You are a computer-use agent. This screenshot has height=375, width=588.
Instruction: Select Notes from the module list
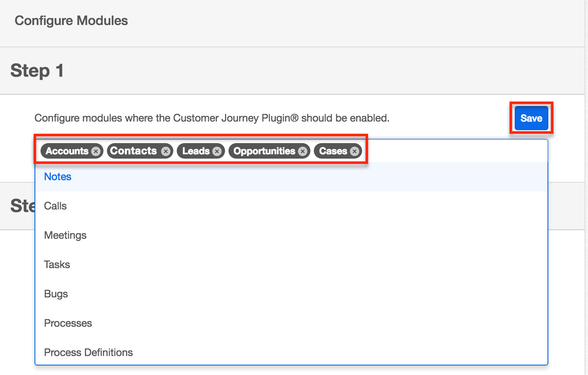[58, 177]
